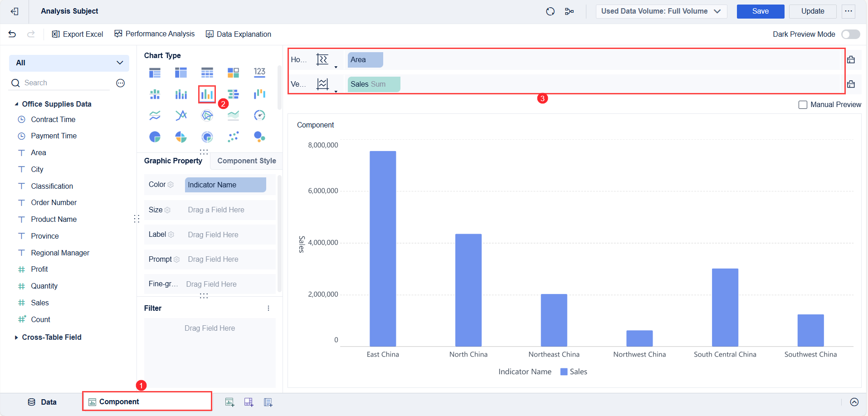Screen dimensions: 868x416
Task: Open the data lineage flow icon
Action: 569,11
